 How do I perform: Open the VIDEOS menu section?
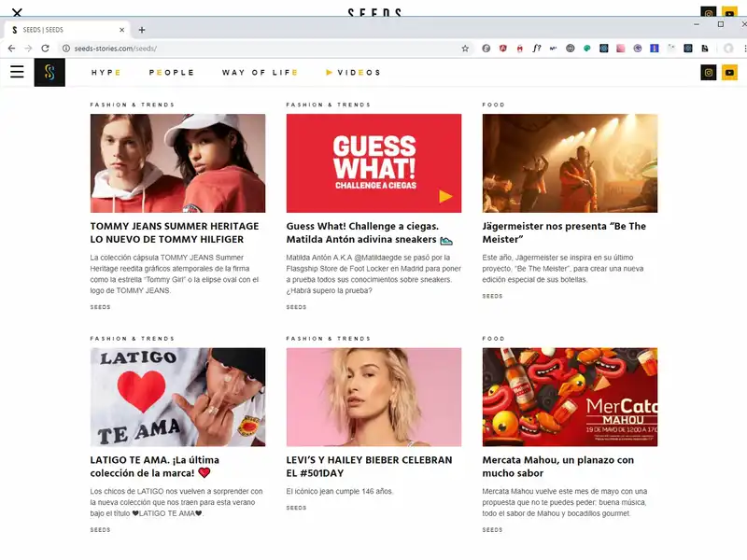coord(353,73)
